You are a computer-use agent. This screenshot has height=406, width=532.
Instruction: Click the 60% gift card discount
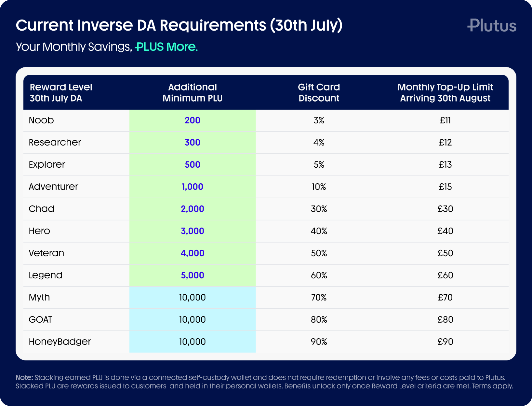coord(319,275)
